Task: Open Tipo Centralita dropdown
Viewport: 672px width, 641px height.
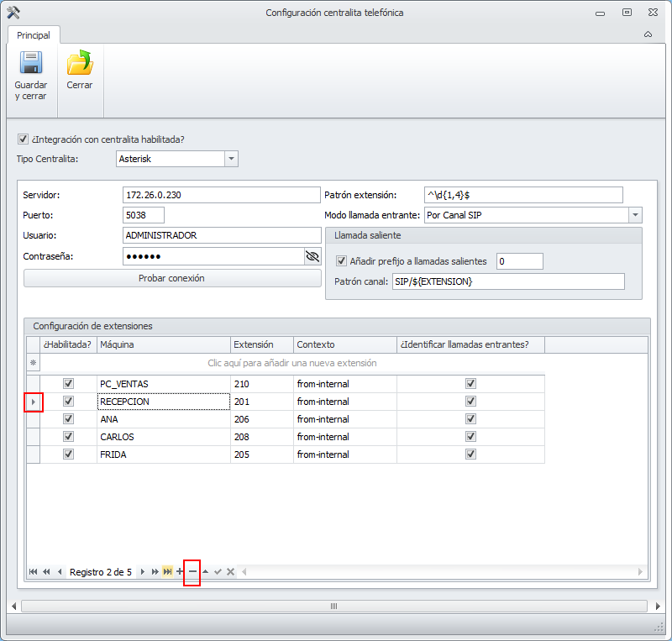Action: [x=231, y=159]
